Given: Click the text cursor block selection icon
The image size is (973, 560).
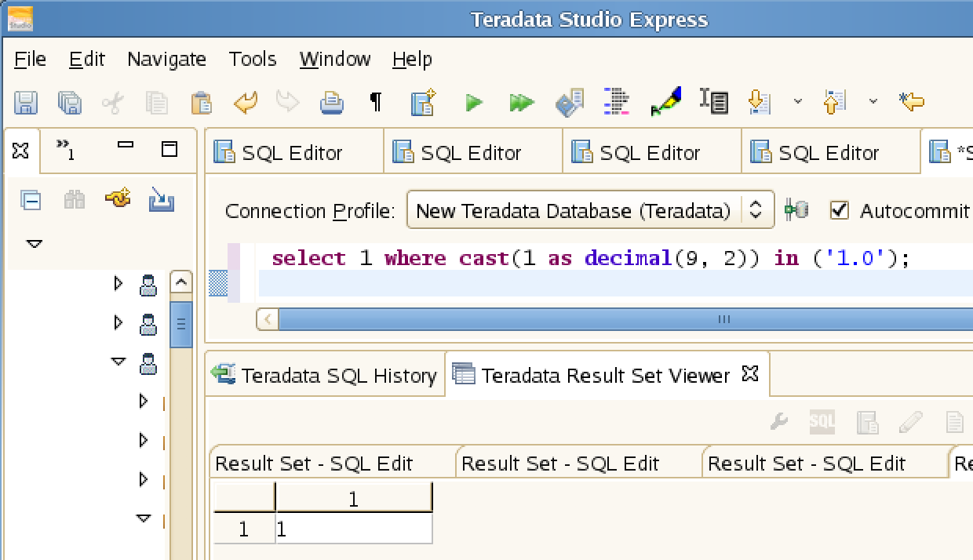Looking at the screenshot, I should (714, 101).
